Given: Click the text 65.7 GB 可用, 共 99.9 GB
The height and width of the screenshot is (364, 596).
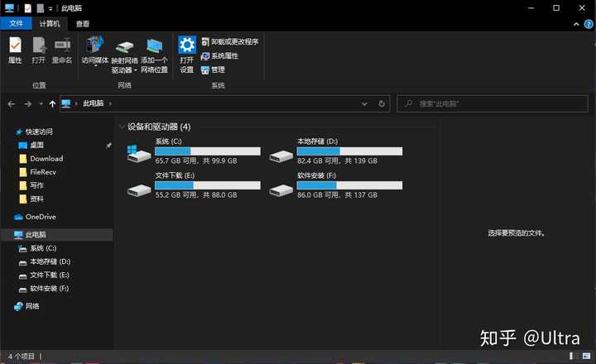Looking at the screenshot, I should tap(196, 160).
